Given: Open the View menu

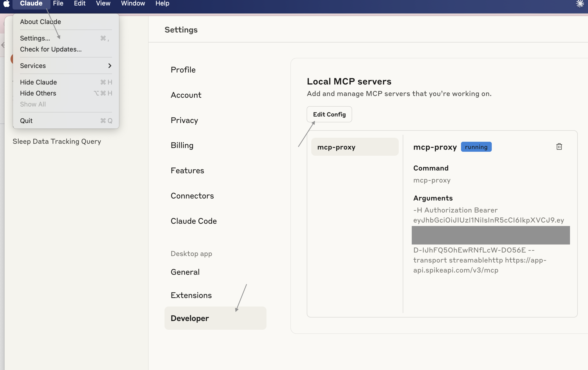Looking at the screenshot, I should click(103, 3).
